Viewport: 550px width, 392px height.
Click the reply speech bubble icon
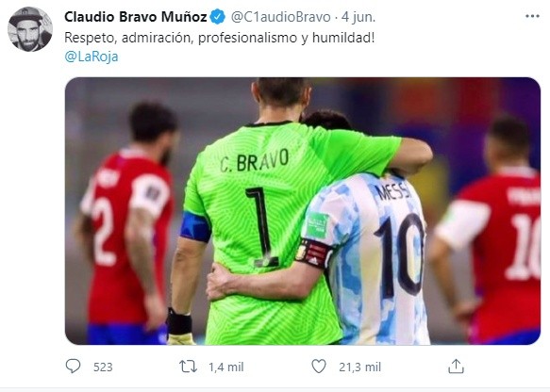tap(73, 367)
